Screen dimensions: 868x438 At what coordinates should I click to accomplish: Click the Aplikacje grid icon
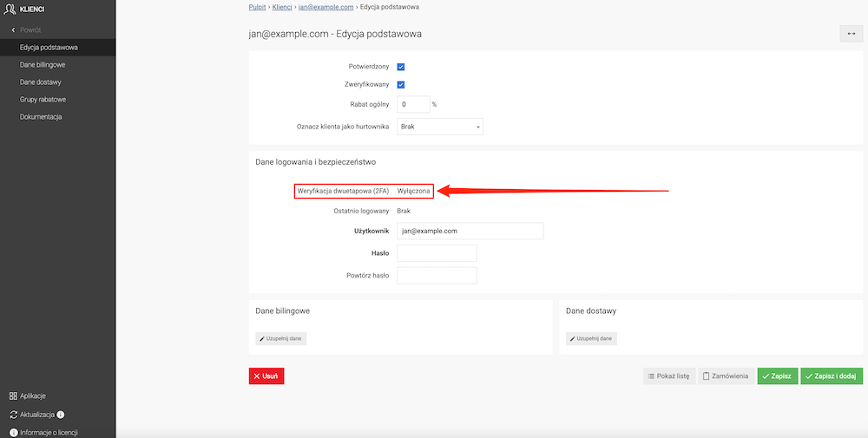(13, 396)
